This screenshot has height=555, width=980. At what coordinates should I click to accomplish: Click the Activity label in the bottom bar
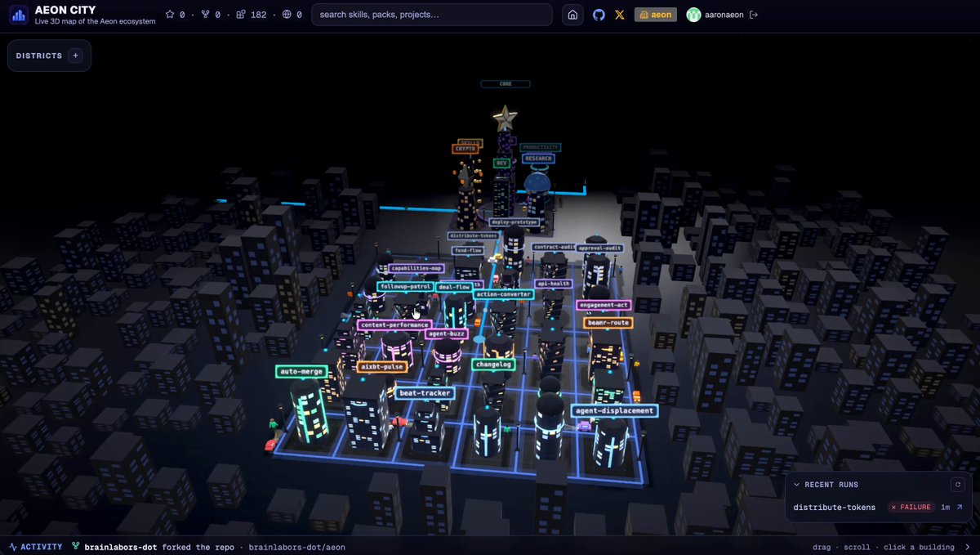coord(41,547)
